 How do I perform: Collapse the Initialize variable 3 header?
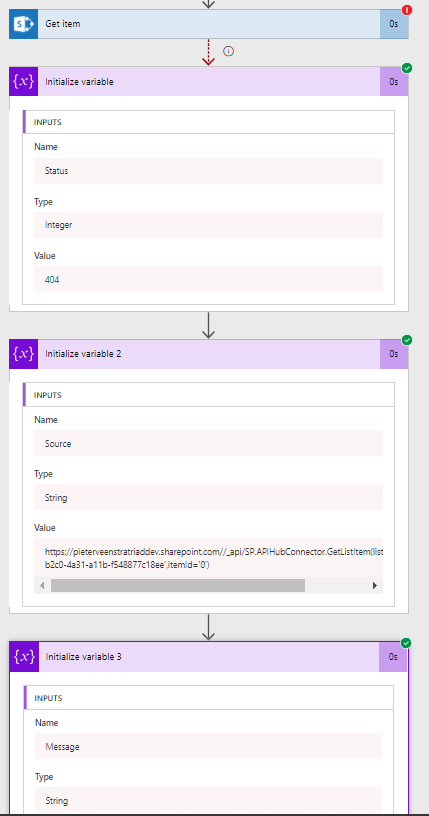(x=209, y=657)
